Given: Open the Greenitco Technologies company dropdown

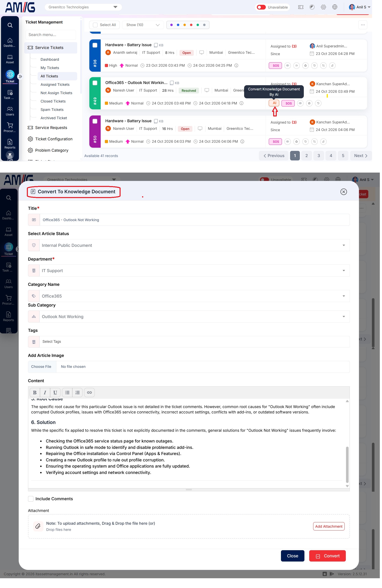Looking at the screenshot, I should point(83,7).
